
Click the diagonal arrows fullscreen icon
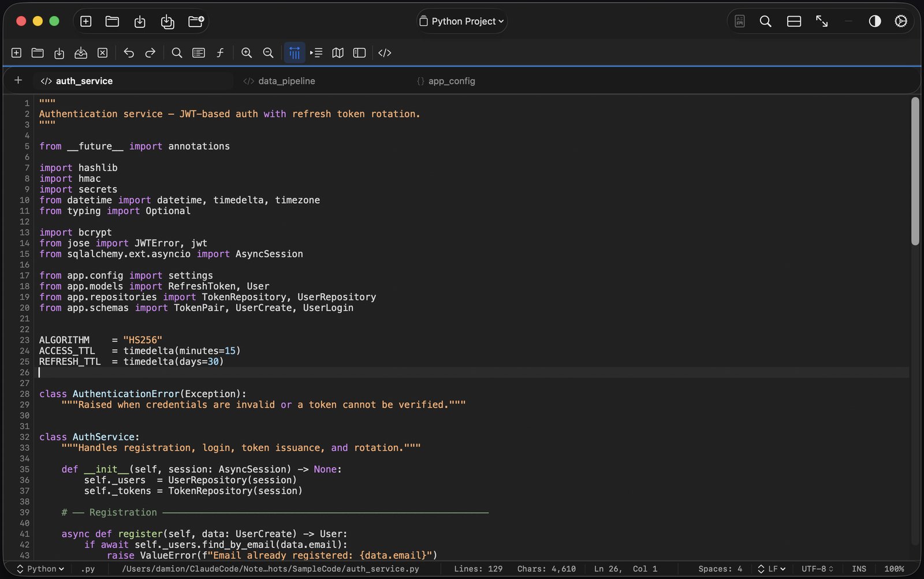(822, 21)
